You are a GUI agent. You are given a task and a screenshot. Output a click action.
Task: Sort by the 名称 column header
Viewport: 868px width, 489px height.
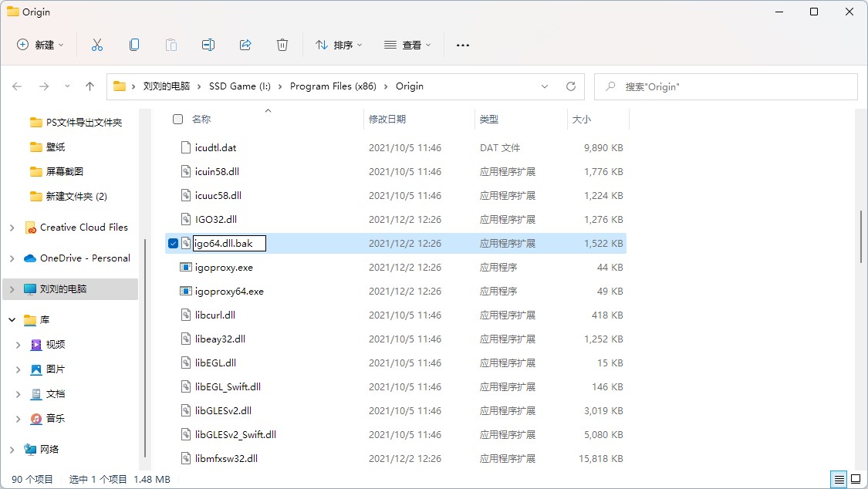tap(201, 119)
